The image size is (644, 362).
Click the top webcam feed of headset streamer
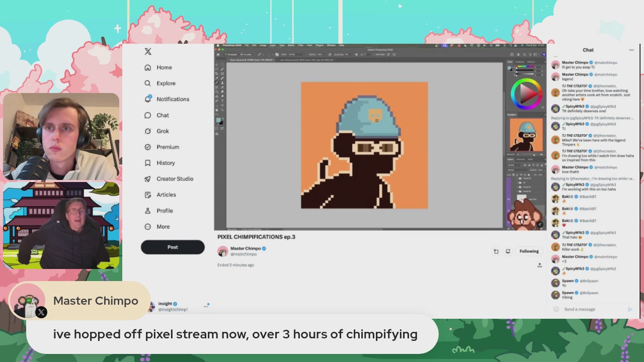61,136
